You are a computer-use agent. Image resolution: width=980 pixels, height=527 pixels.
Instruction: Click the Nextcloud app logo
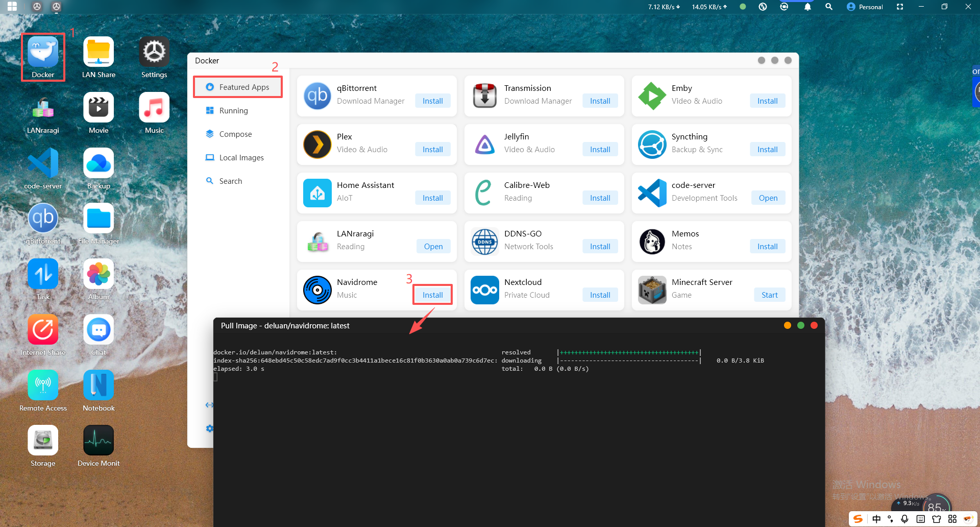point(485,290)
